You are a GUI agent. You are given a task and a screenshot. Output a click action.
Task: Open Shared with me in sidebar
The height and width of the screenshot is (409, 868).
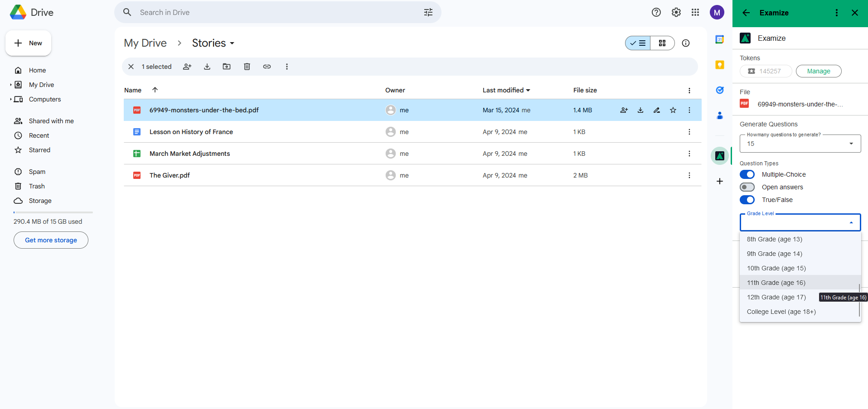(51, 121)
